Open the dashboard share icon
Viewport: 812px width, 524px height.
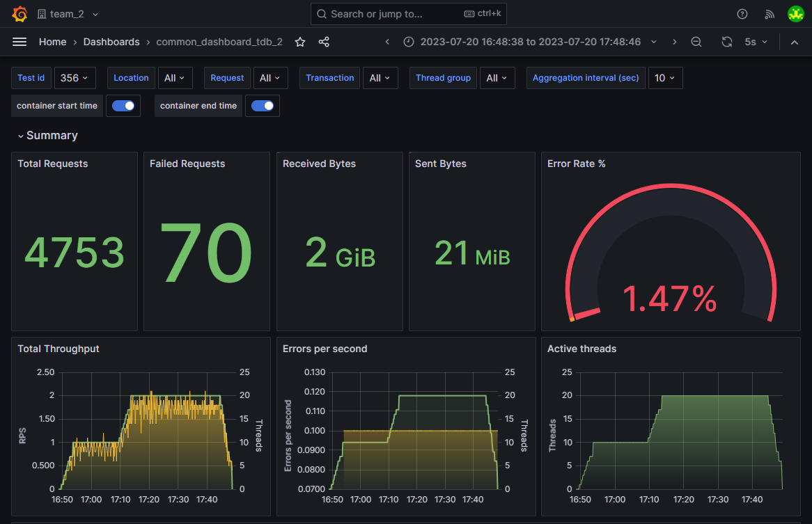pos(323,42)
